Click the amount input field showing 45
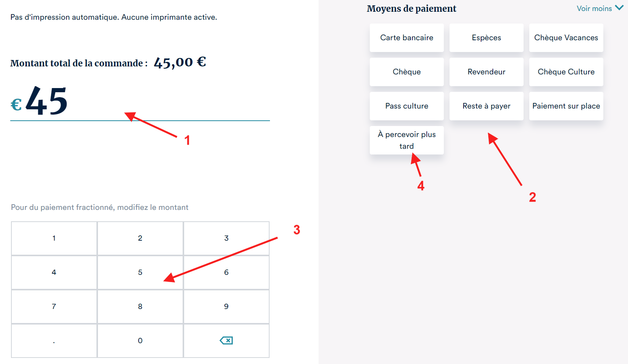Image resolution: width=628 pixels, height=364 pixels. [140, 102]
